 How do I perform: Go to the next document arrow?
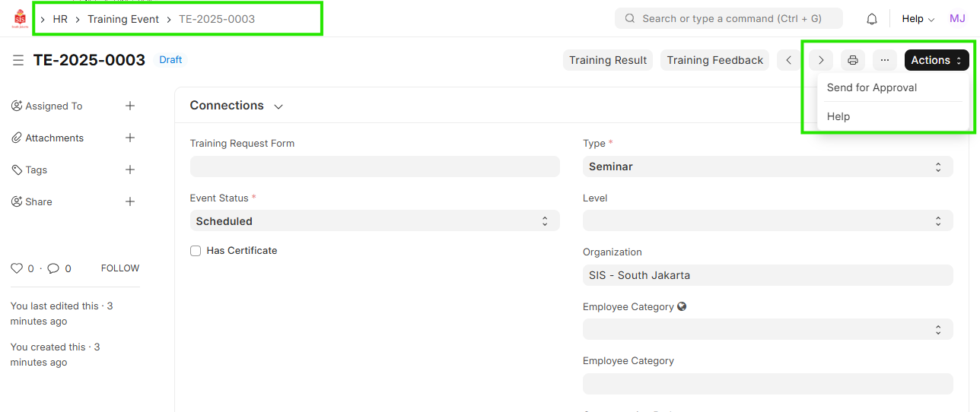(820, 60)
